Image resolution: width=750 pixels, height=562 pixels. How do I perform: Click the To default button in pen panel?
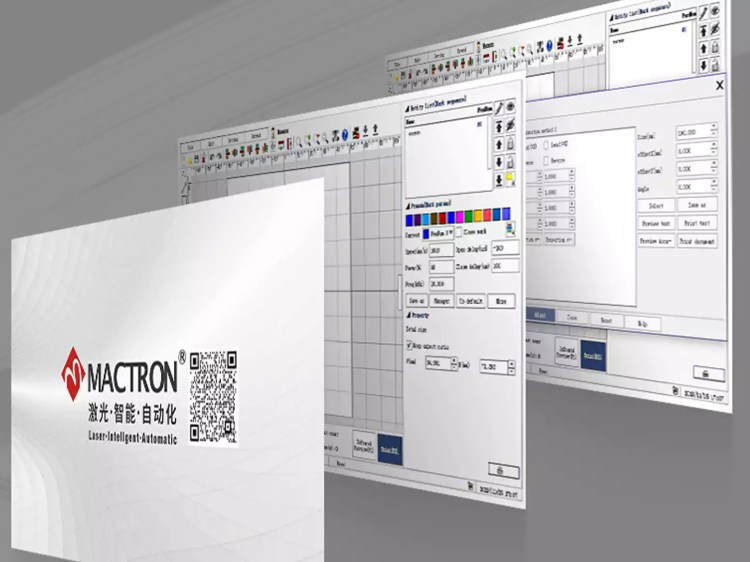[x=472, y=299]
